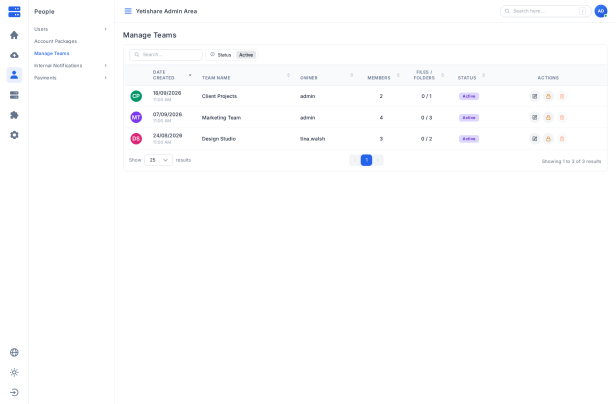Open the cloud upload files sidebar icon

point(14,55)
